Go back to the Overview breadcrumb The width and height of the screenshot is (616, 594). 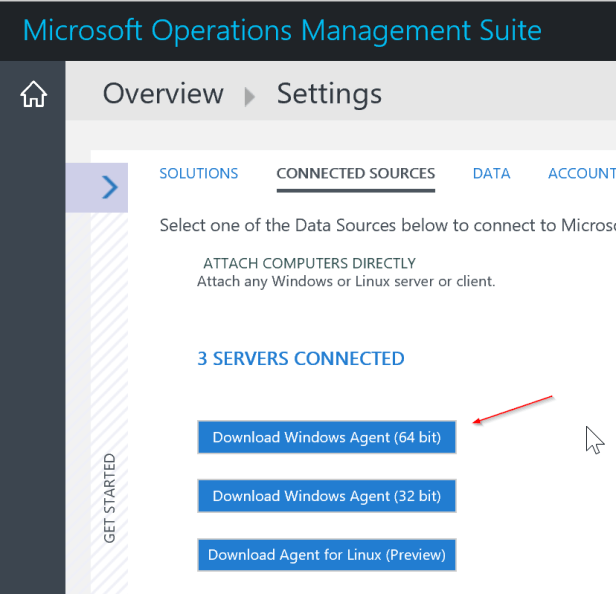(x=163, y=94)
